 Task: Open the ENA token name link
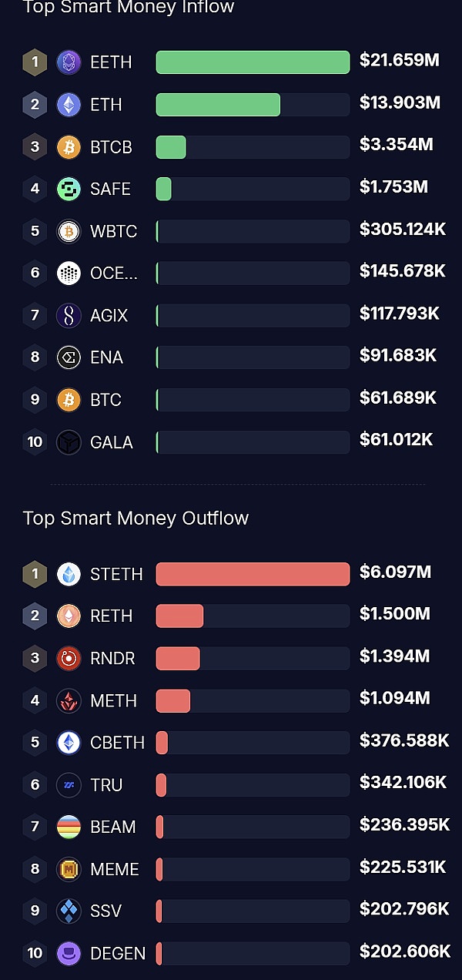tap(106, 357)
